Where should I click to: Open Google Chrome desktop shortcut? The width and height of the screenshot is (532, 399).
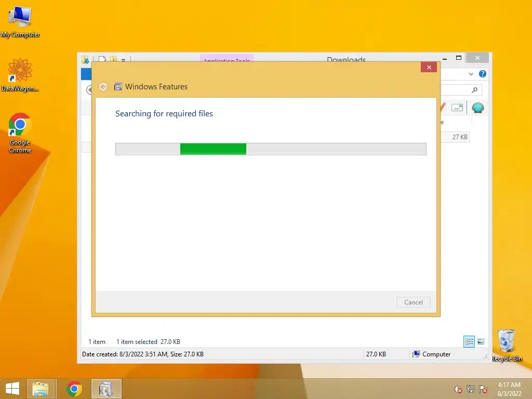(20, 133)
